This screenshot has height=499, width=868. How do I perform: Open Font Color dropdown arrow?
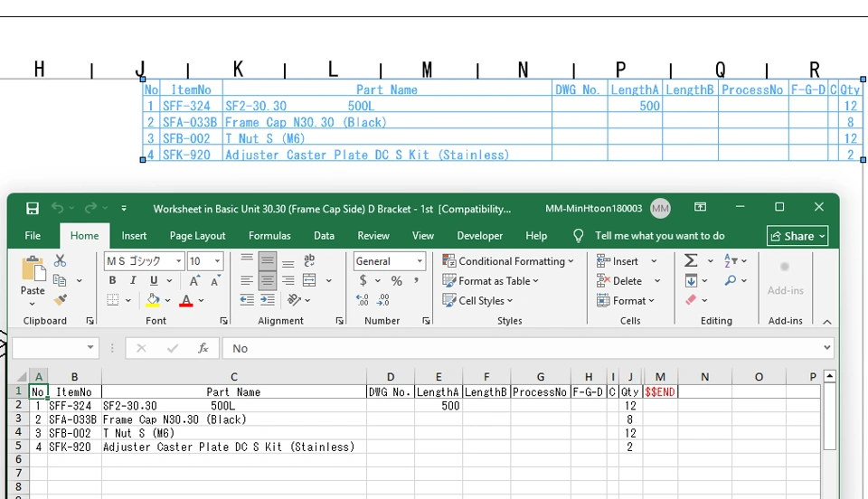coord(201,300)
